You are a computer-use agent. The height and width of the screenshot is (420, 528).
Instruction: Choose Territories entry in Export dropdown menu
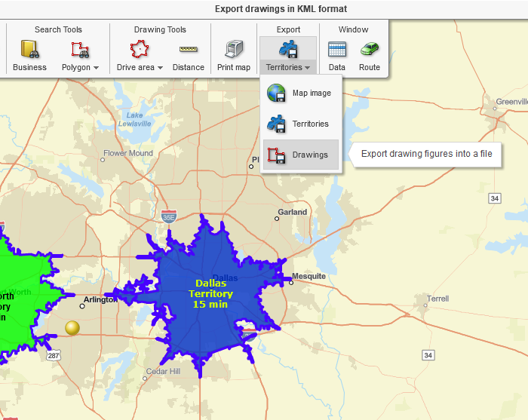tap(301, 124)
